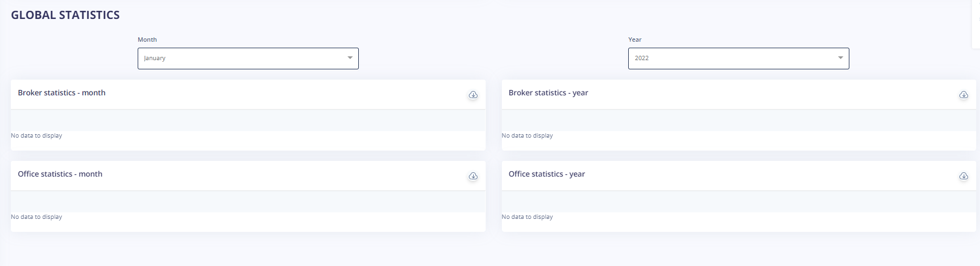This screenshot has width=980, height=266.
Task: Click the Month field label
Action: click(147, 40)
